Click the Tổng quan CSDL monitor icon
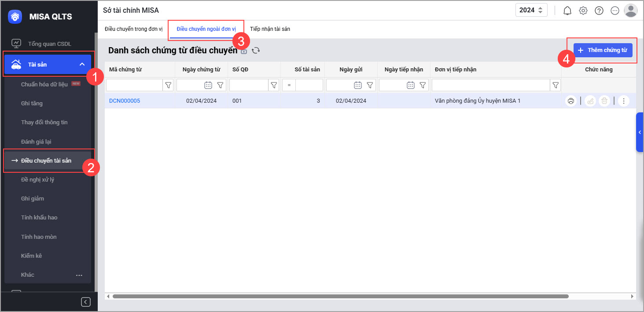Viewport: 644px width, 312px height. 16,44
